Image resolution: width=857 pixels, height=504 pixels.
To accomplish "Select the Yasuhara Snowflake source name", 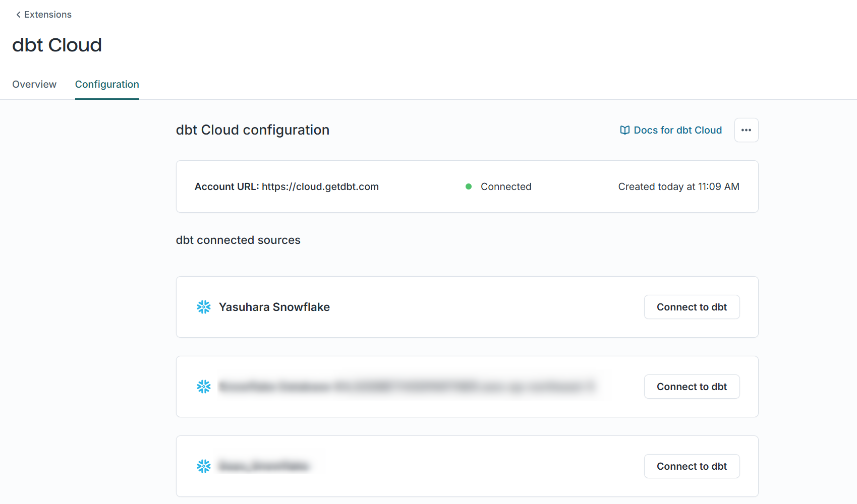I will pos(274,307).
